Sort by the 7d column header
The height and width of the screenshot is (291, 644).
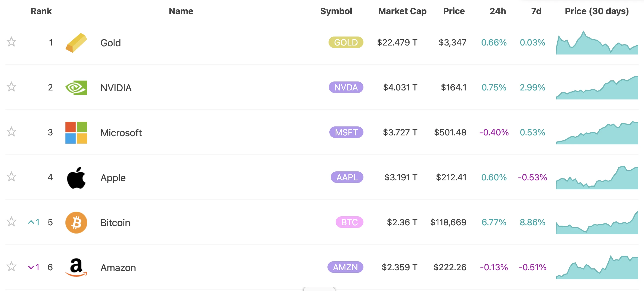[x=536, y=11]
